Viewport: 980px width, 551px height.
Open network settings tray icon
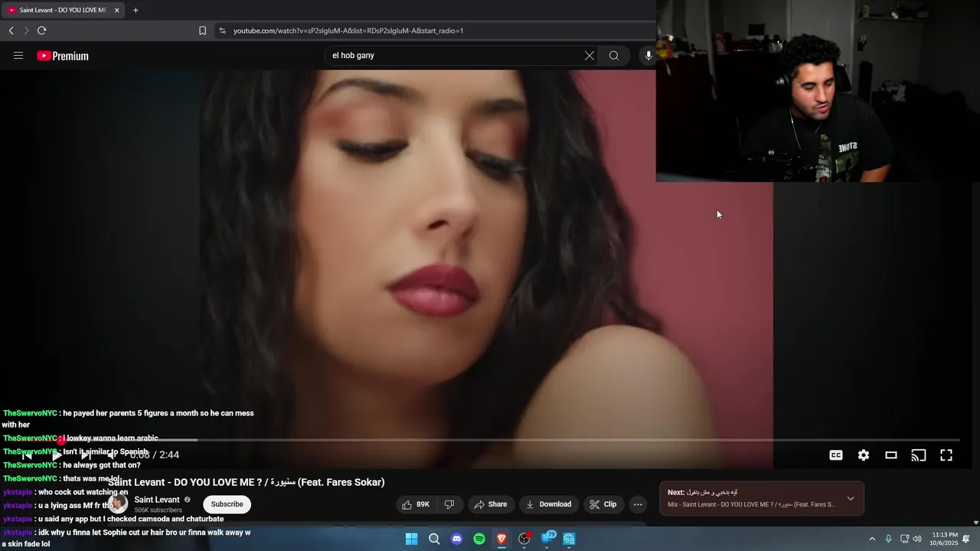904,539
